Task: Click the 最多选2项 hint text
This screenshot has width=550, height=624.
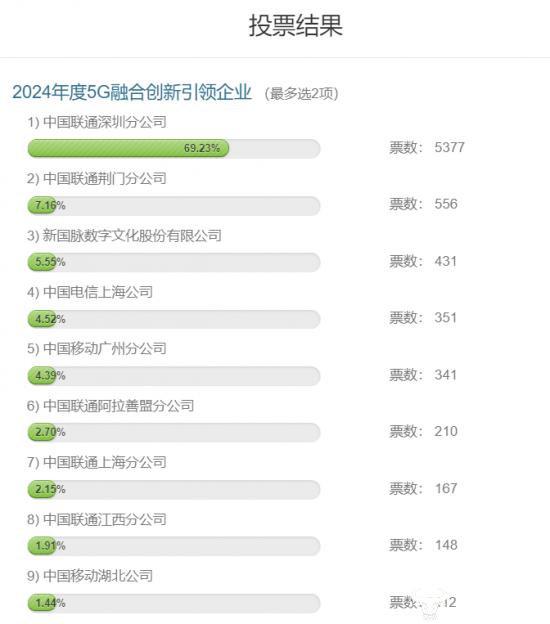Action: tap(302, 94)
